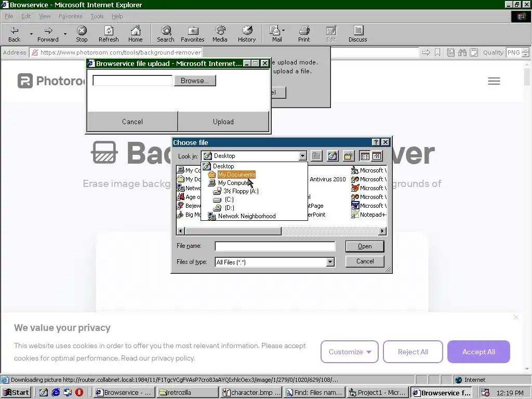Click the Discuss toolbar icon
Screen dimensions: 532x399
(357, 34)
